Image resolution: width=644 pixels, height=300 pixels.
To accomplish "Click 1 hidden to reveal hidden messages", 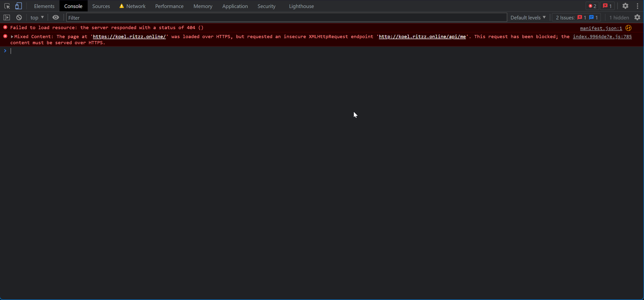I will point(619,17).
